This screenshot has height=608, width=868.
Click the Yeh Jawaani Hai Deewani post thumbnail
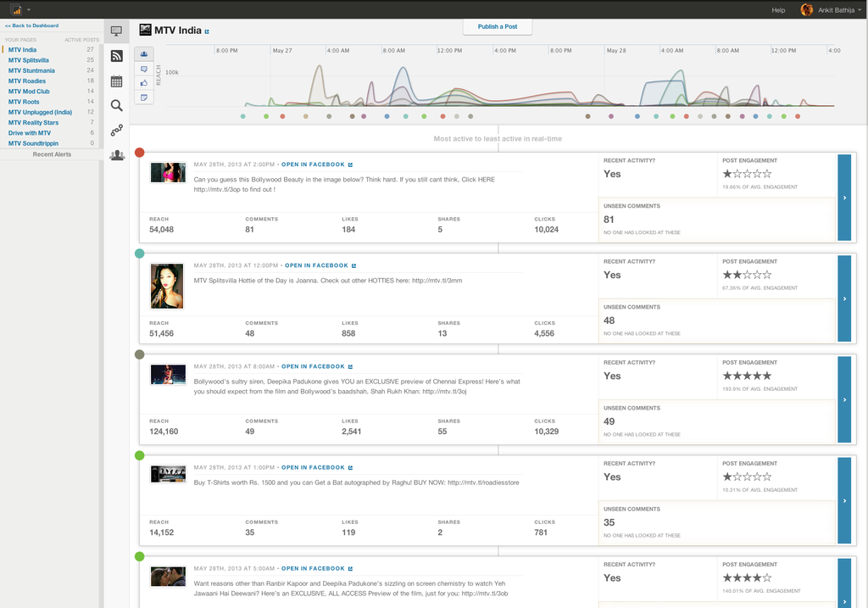168,577
